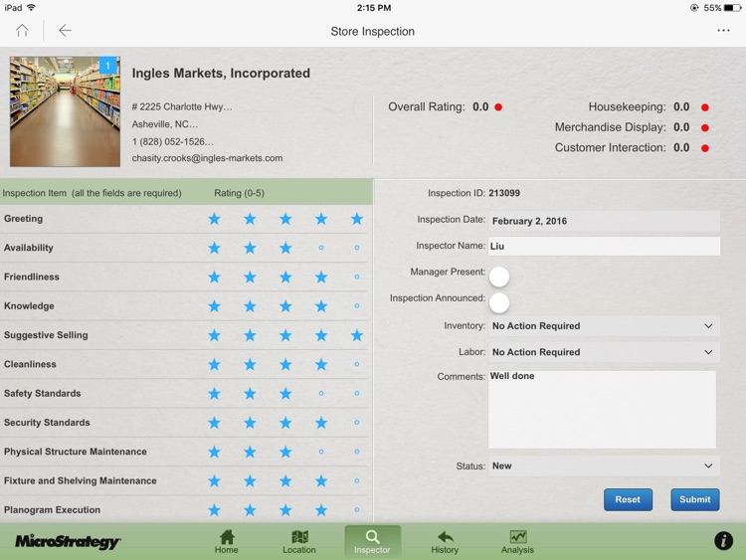Set Planogram Execution to fifth circle
Image resolution: width=746 pixels, height=560 pixels.
(x=357, y=510)
